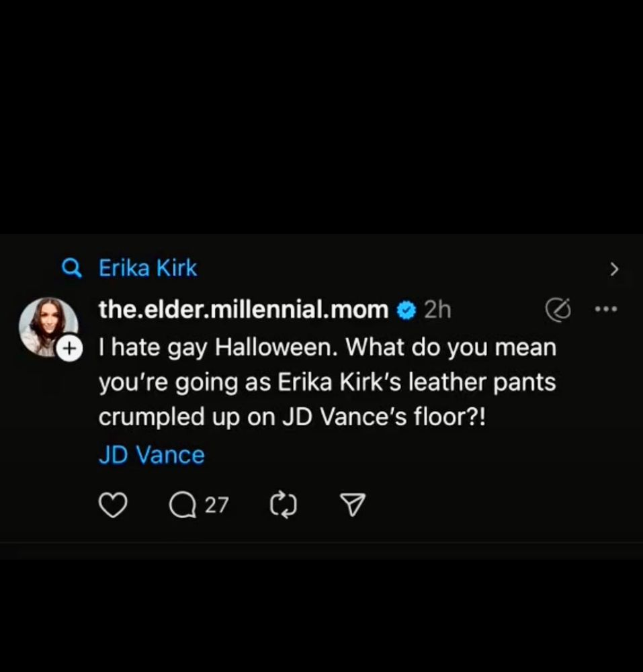The image size is (643, 672).
Task: Share the post with the paper-plane icon
Action: point(353,505)
